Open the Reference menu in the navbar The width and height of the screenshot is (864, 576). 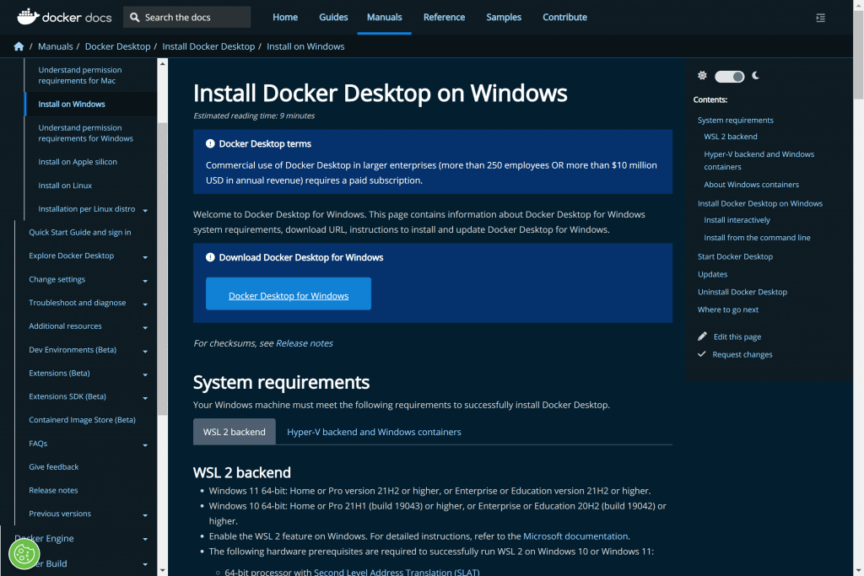pos(444,17)
